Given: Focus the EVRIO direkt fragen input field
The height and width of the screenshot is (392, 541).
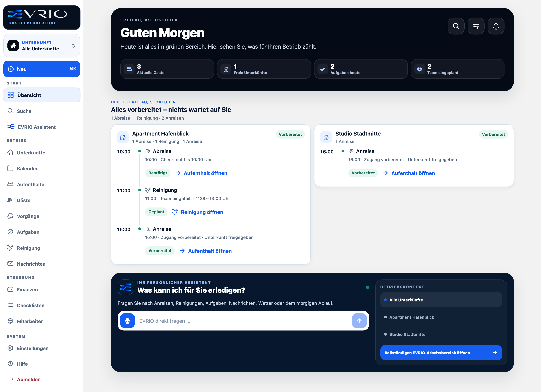Looking at the screenshot, I should click(243, 321).
